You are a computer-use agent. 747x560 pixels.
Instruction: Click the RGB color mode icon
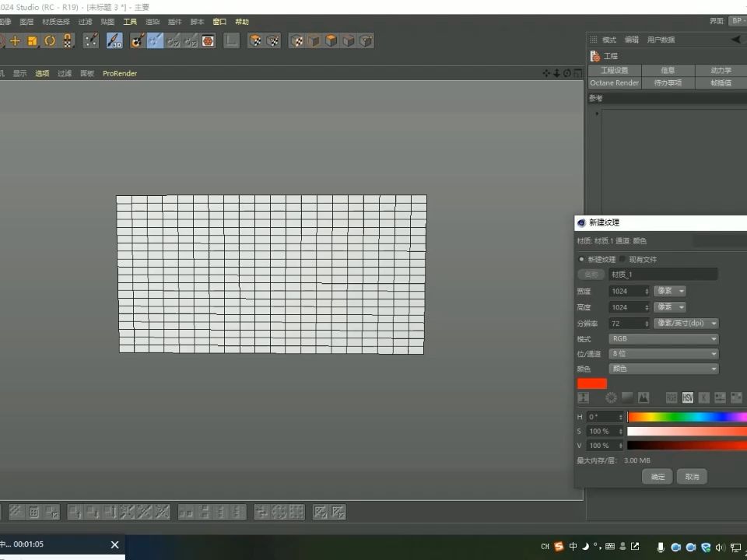tap(671, 397)
